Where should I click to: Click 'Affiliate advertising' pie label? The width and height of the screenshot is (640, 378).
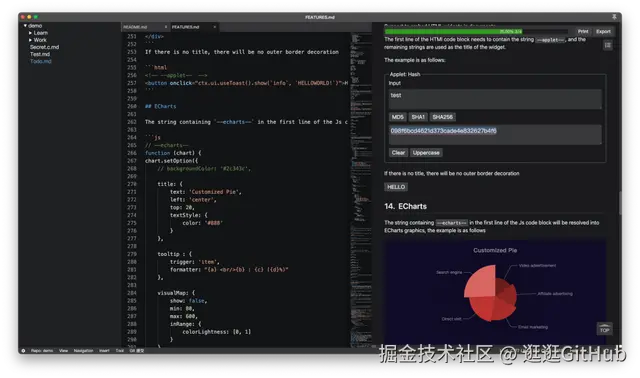click(555, 294)
